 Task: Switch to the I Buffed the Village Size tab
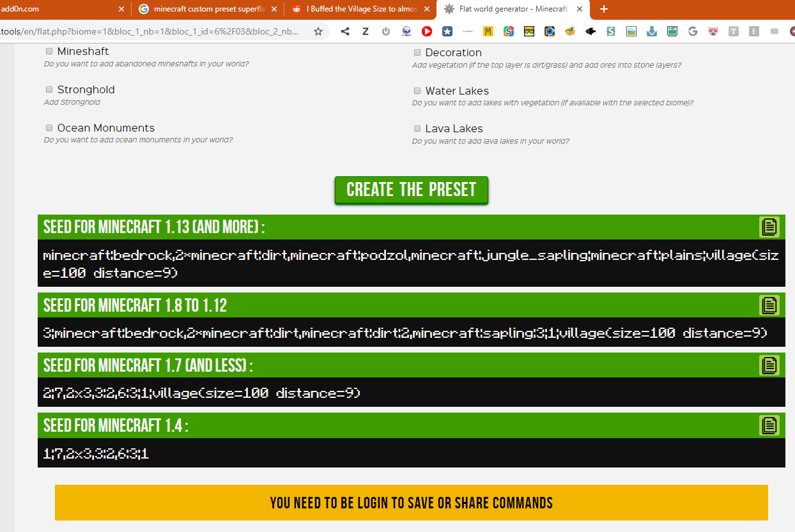[361, 9]
